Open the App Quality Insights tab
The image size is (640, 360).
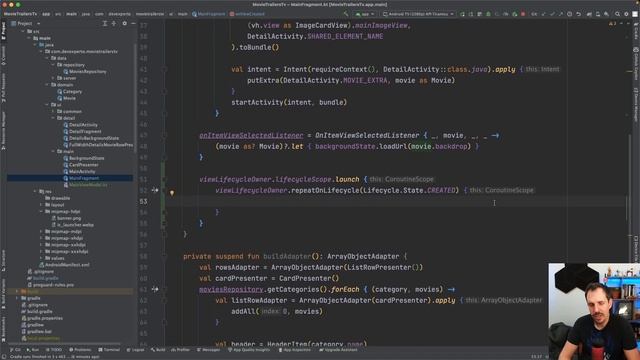tap(249, 350)
